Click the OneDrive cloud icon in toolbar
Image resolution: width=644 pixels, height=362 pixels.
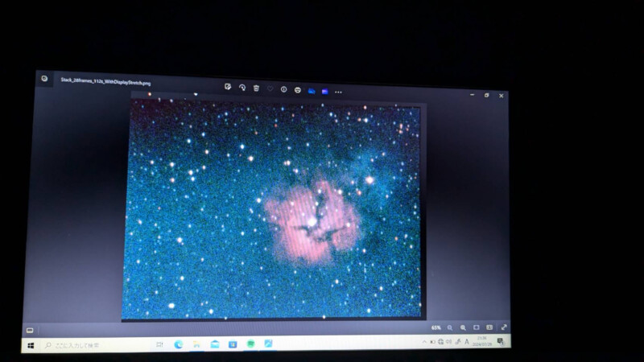(312, 91)
